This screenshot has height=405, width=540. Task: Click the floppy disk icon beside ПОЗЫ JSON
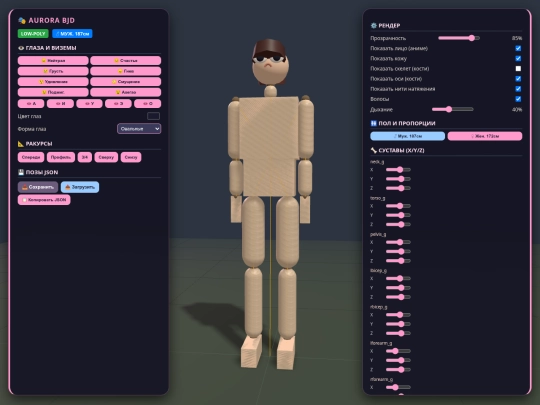tap(21, 172)
